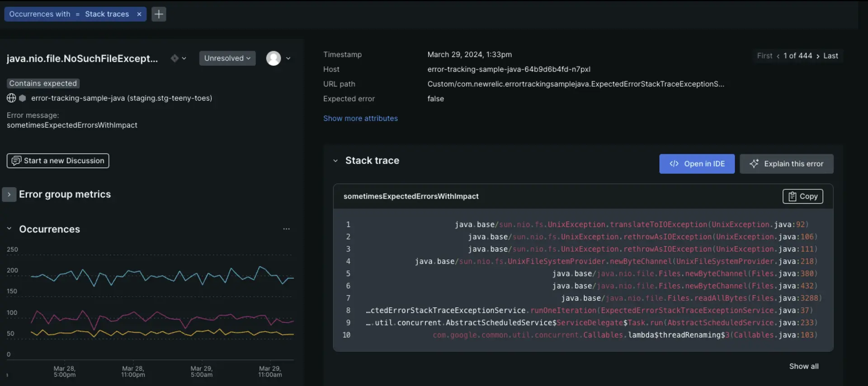The width and height of the screenshot is (868, 386).
Task: Click the hexagon entity status icon
Action: tap(23, 98)
